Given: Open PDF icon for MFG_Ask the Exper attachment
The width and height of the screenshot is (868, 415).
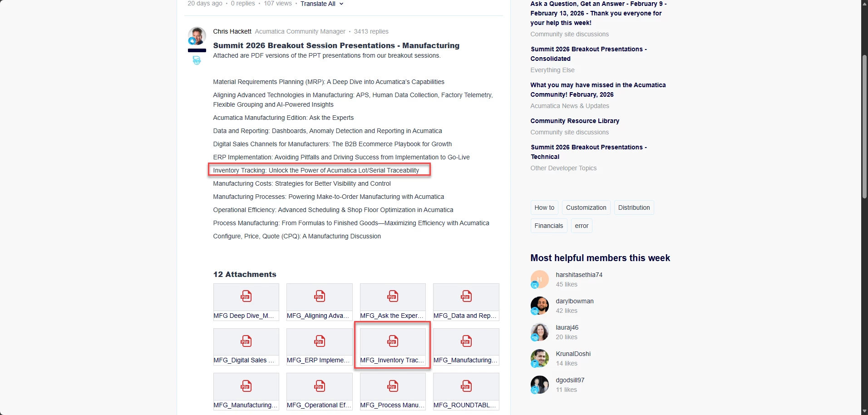Looking at the screenshot, I should pyautogui.click(x=393, y=296).
